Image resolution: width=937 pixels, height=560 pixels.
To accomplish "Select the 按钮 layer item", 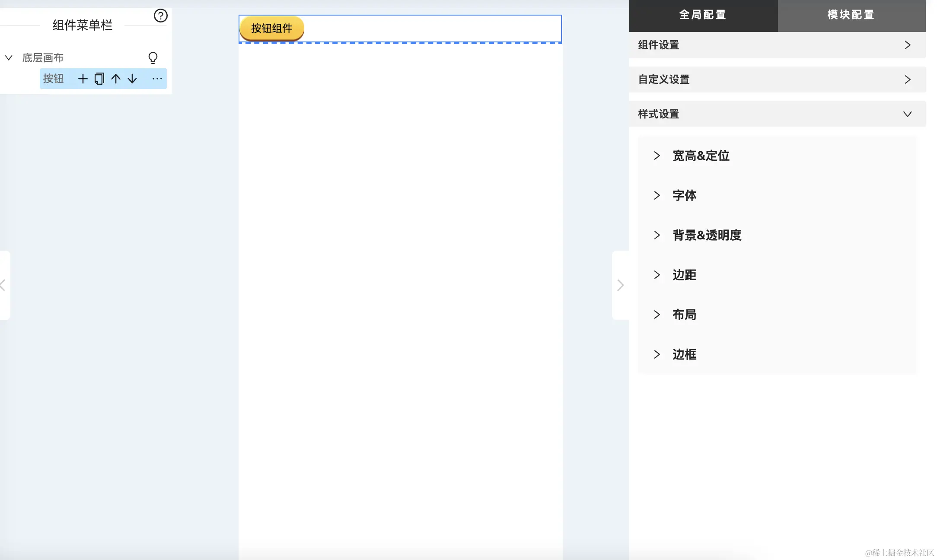I will click(x=53, y=79).
